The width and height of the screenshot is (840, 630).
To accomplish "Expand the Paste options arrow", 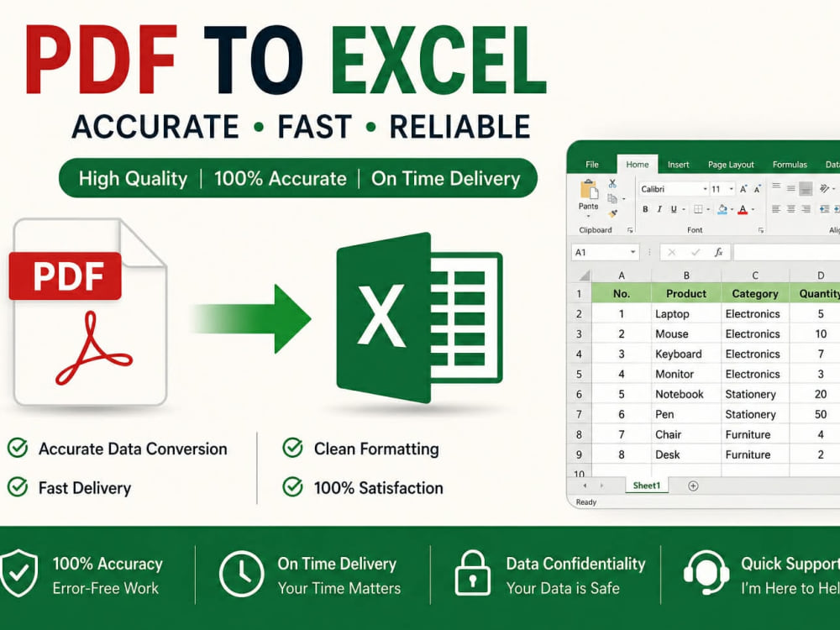I will (588, 217).
